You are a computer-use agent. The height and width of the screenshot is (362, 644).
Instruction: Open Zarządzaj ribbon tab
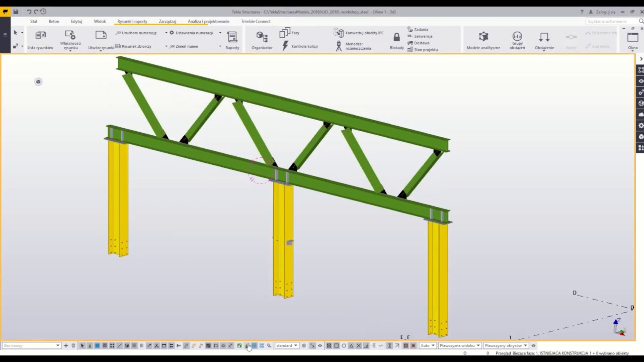(x=167, y=21)
